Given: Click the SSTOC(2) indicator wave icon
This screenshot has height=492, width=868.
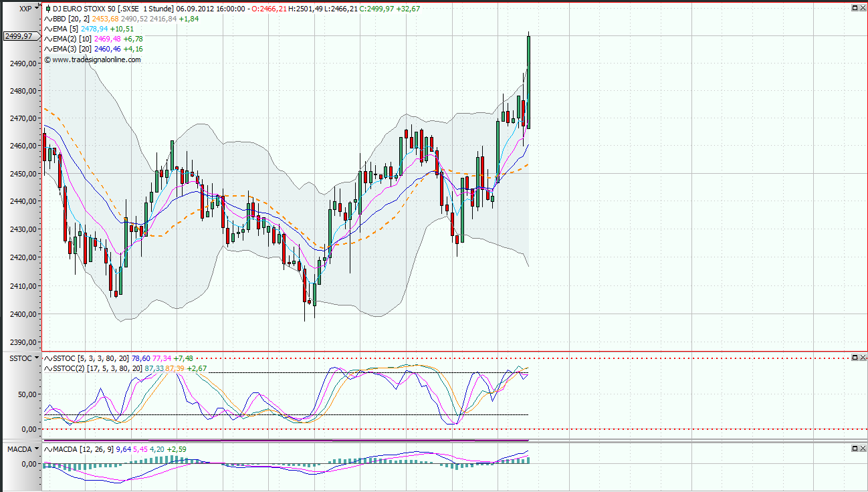Looking at the screenshot, I should tap(48, 368).
